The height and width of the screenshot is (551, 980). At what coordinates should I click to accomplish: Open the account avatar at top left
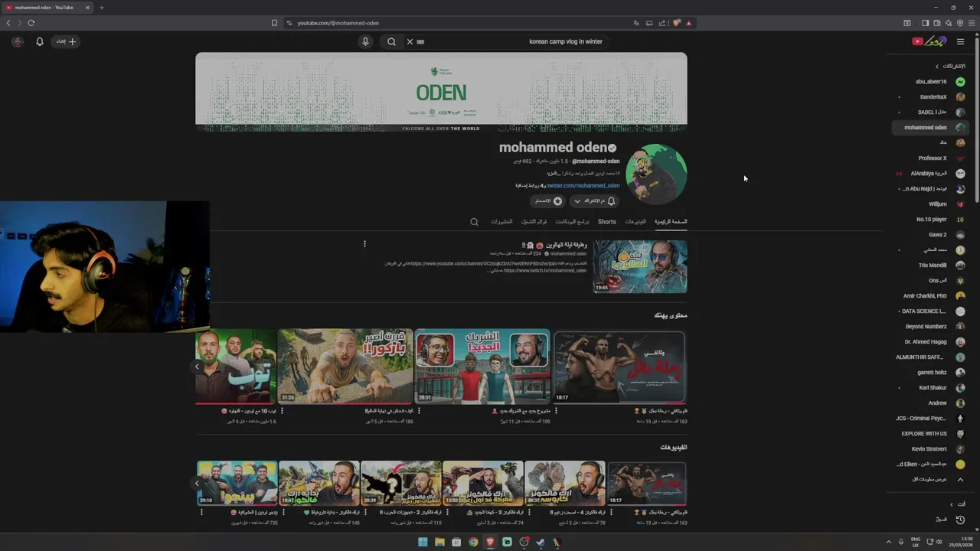(x=17, y=41)
